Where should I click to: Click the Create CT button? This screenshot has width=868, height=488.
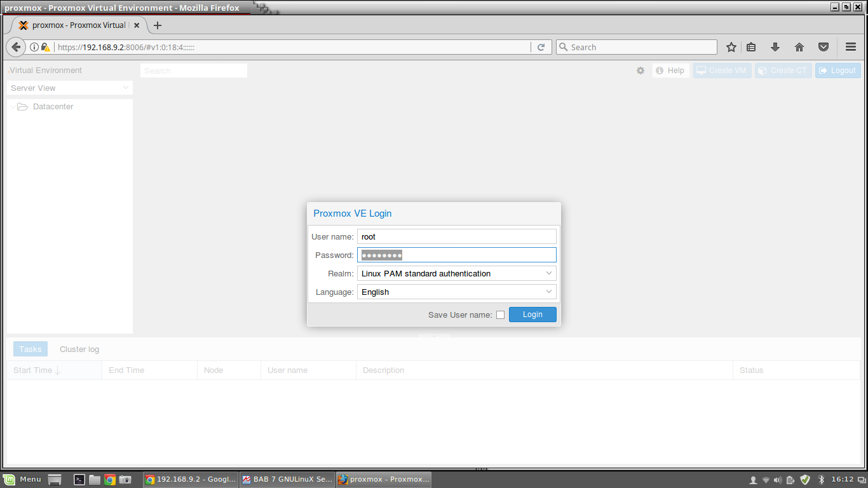coord(783,71)
